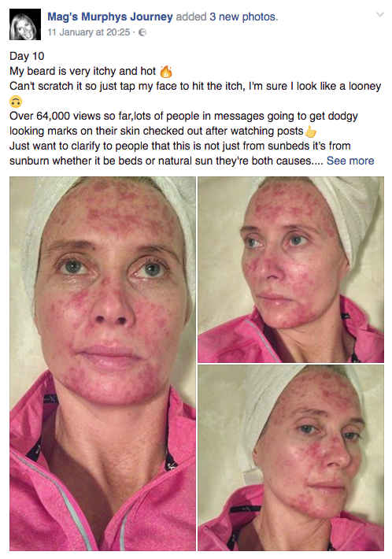
Task: Visit the Mag's Murphys Journey page link
Action: 110,17
